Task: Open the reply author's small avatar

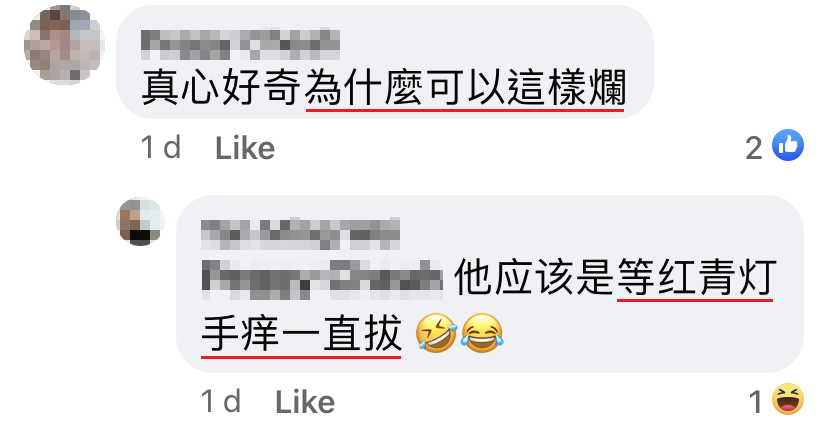Action: coord(140,221)
